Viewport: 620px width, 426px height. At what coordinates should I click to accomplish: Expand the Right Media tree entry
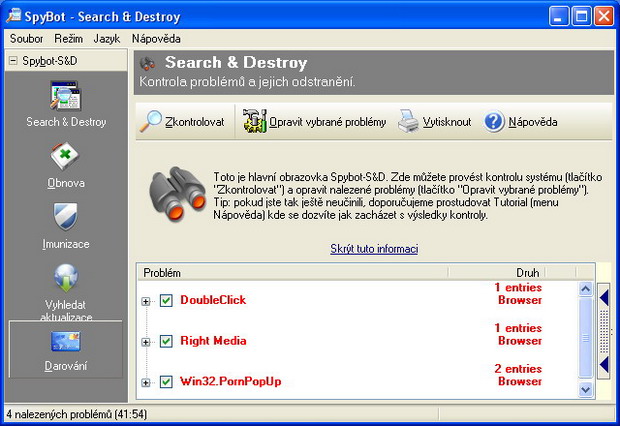[146, 342]
